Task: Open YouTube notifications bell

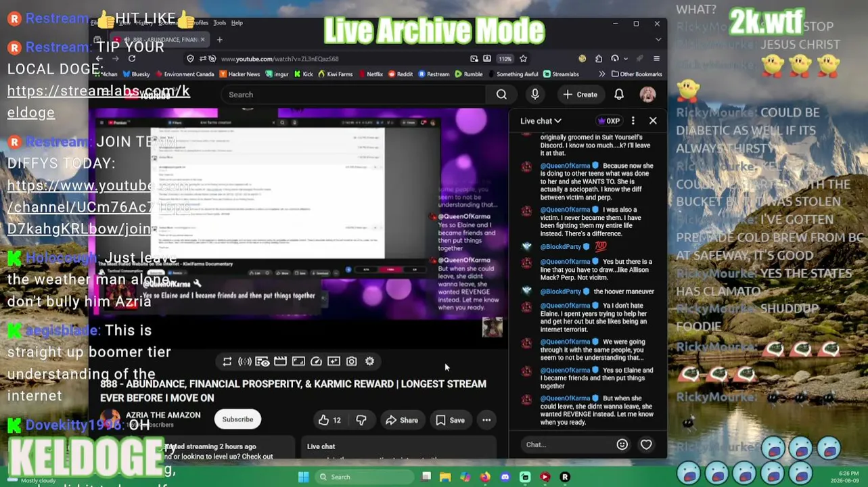Action: [619, 95]
